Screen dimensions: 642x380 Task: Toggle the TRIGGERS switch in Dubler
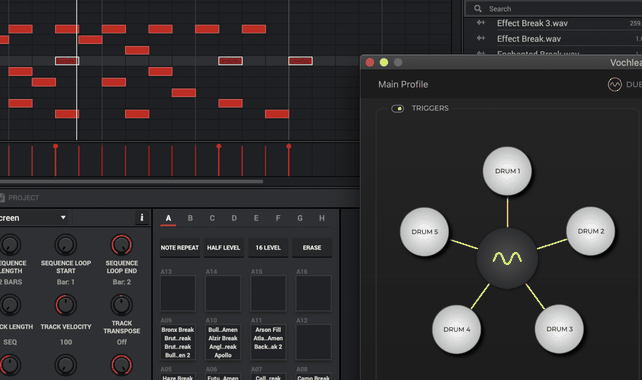click(398, 109)
